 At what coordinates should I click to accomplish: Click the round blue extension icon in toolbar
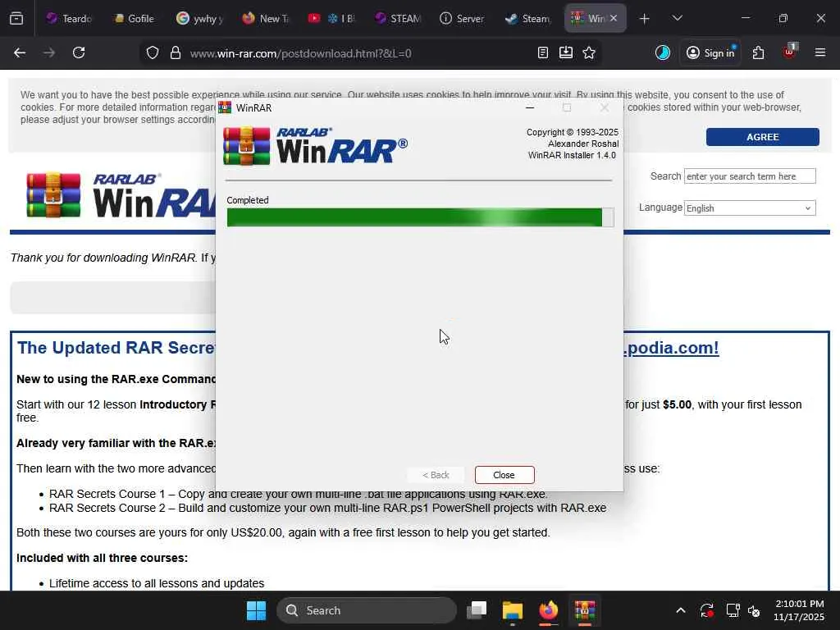click(x=663, y=52)
